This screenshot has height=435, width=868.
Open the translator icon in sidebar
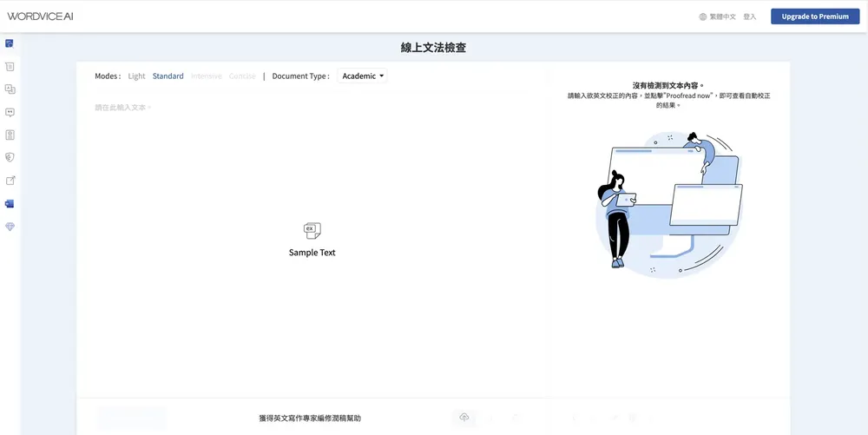pyautogui.click(x=10, y=89)
